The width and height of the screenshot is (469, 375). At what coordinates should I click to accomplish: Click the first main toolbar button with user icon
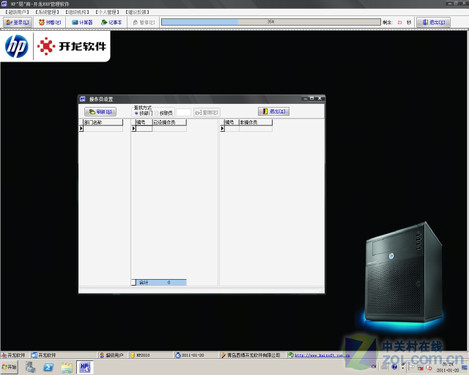18,22
